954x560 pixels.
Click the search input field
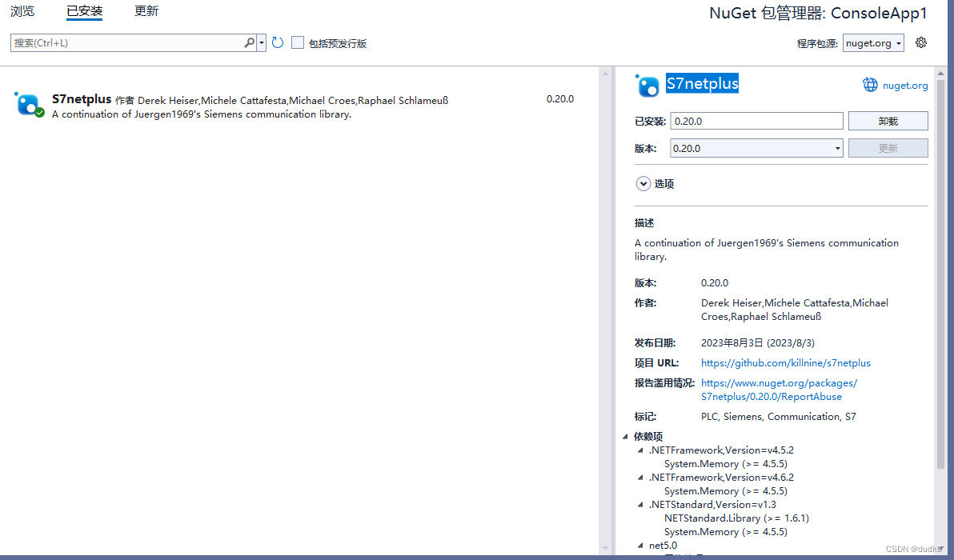click(x=126, y=42)
